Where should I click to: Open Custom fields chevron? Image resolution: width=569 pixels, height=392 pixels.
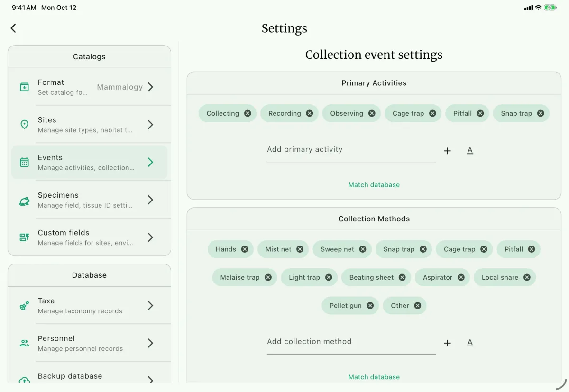(x=150, y=237)
